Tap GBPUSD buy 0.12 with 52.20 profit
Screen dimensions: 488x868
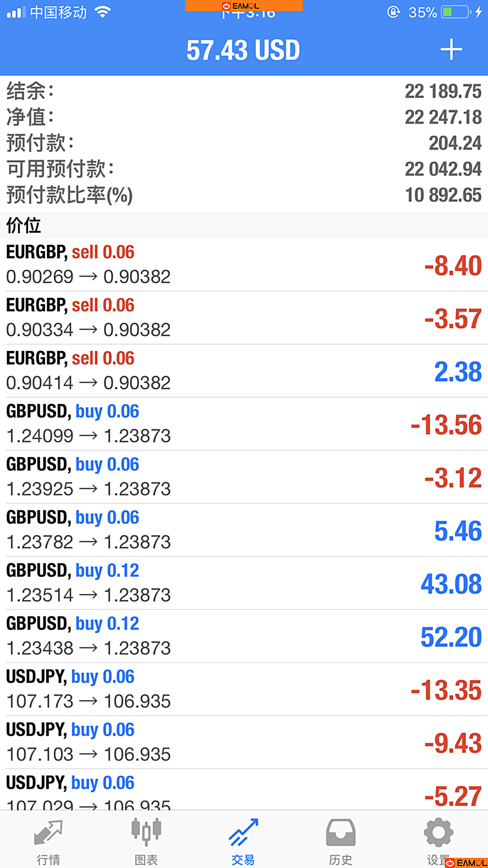point(244,636)
